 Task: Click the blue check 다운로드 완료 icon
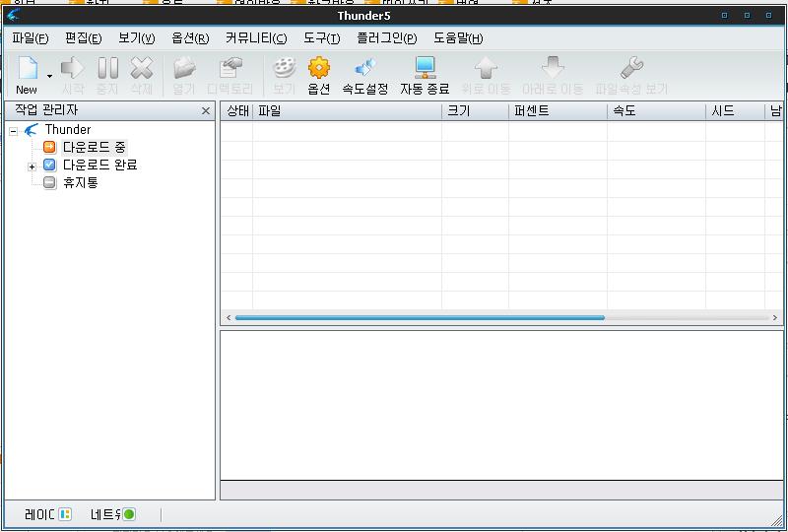click(49, 165)
